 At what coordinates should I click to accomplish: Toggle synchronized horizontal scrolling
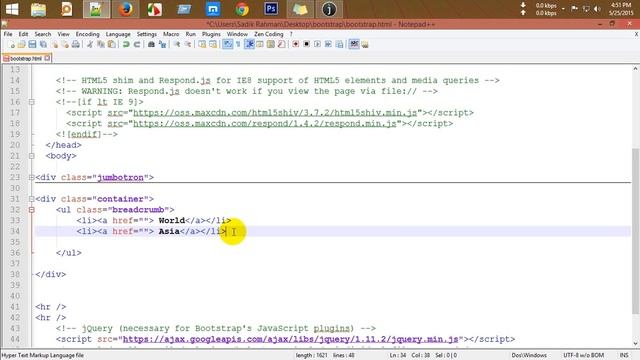213,44
